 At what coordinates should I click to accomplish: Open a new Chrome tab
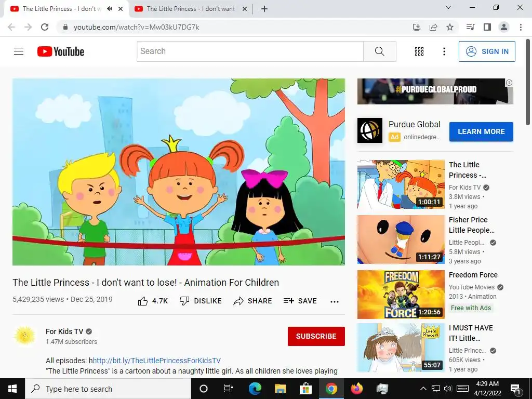pyautogui.click(x=264, y=9)
